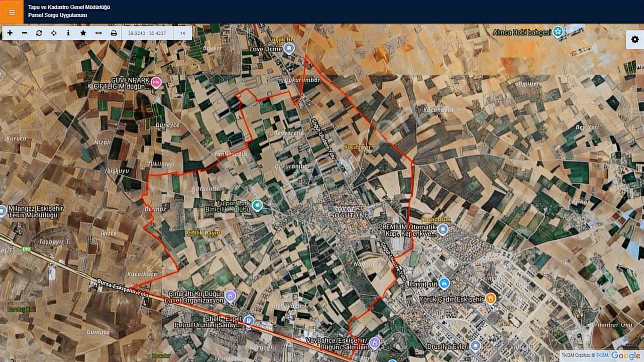This screenshot has height=362, width=644.
Task: Click Çınaraltı Kır Düğün venue marker
Action: tap(230, 296)
